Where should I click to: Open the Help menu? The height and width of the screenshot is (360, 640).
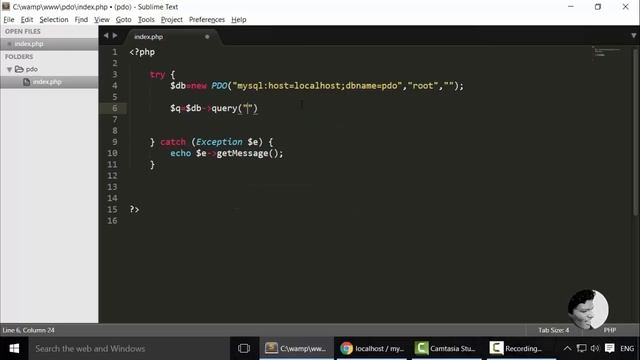tap(239, 20)
